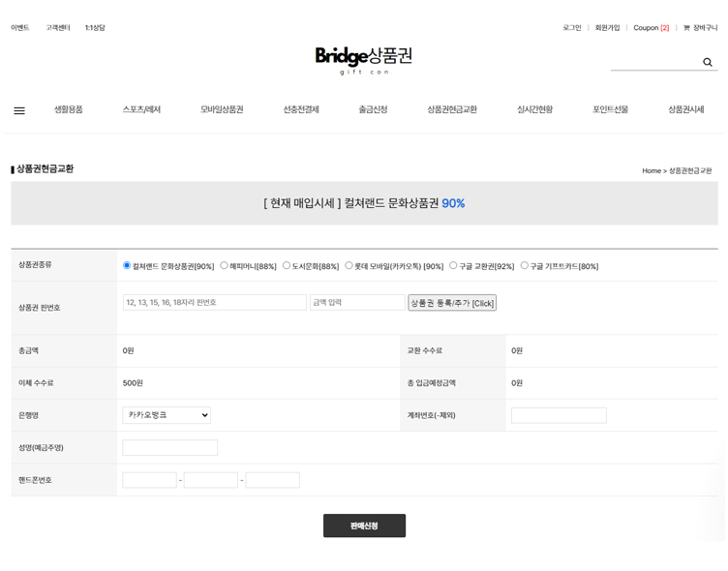Click the 고객센터 link
The width and height of the screenshot is (728, 571).
pos(58,28)
